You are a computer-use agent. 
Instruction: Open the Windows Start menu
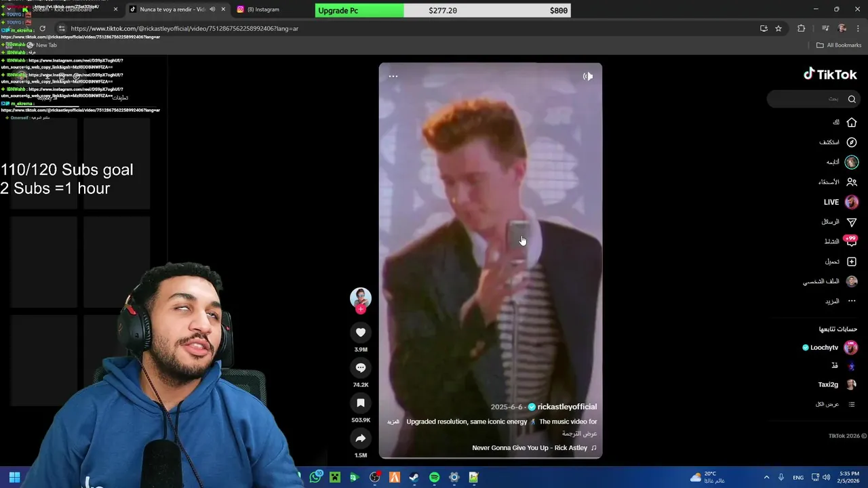(14, 477)
